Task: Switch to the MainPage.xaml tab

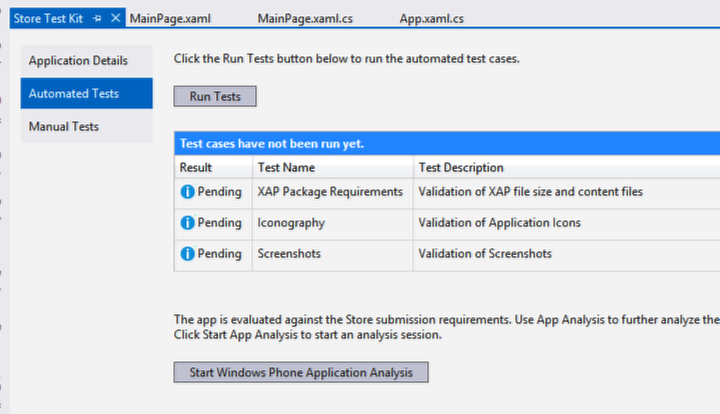Action: (170, 19)
